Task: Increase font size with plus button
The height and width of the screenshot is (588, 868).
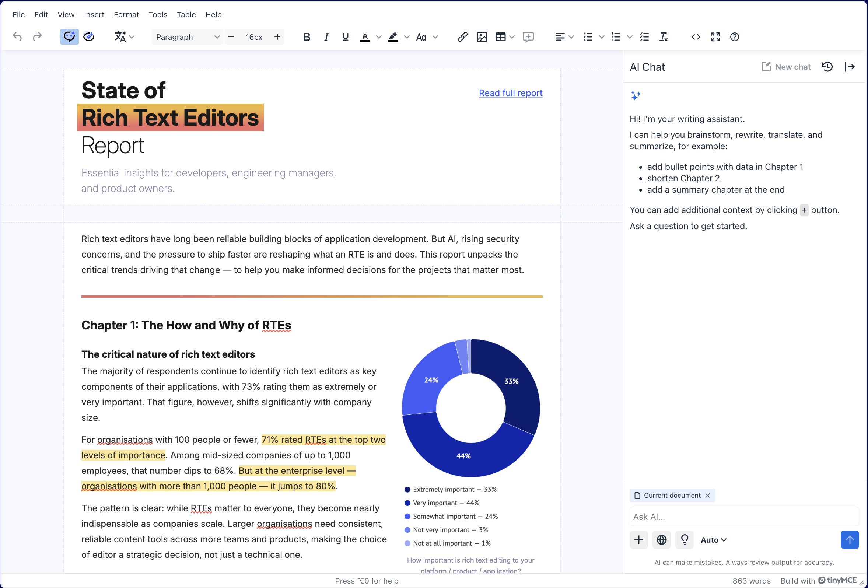Action: (277, 36)
